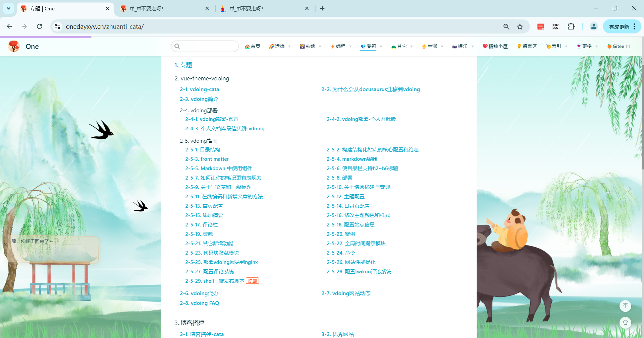Expand the 索引 nav dropdown
The width and height of the screenshot is (644, 338).
(556, 46)
